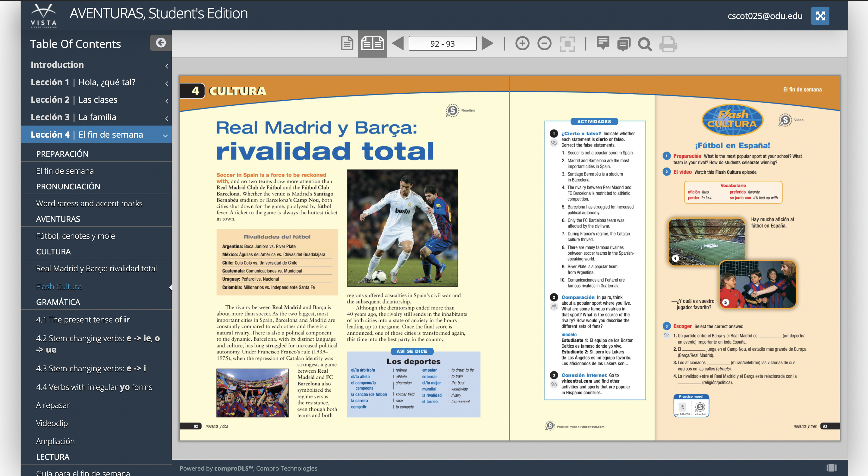Click the AVENTURAS heading in contents
The height and width of the screenshot is (476, 868).
tap(58, 219)
